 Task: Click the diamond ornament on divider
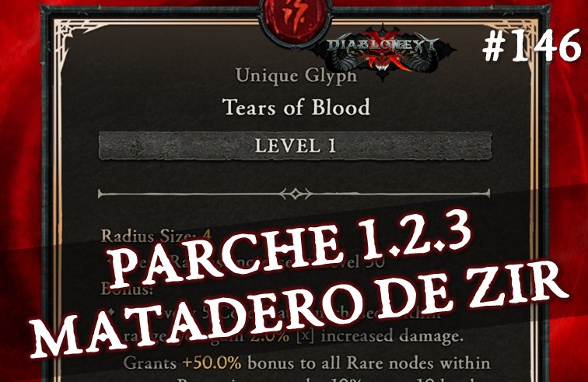click(296, 194)
